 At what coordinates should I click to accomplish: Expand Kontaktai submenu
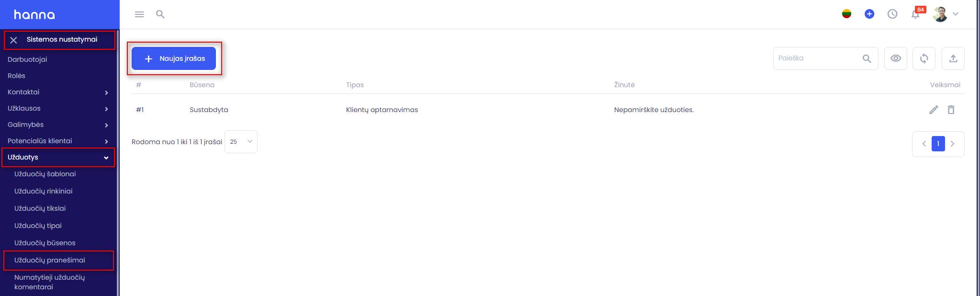coord(57,92)
